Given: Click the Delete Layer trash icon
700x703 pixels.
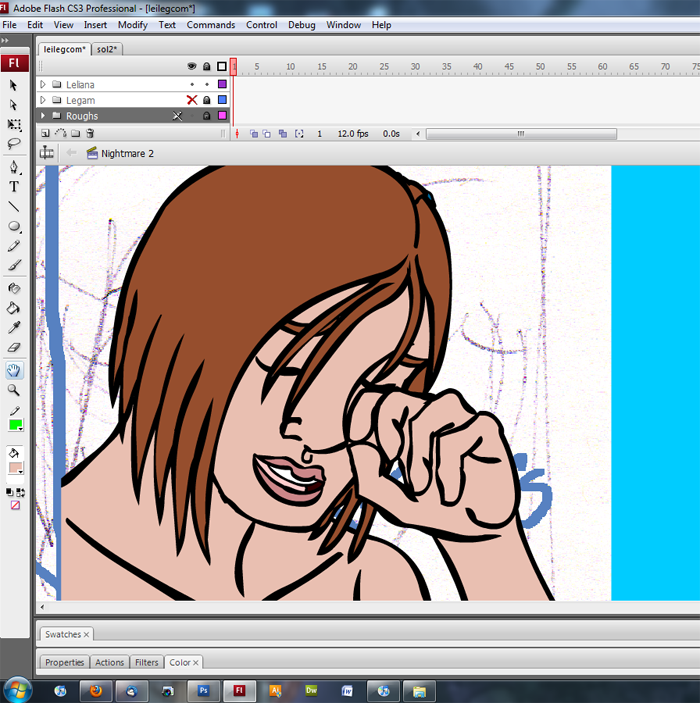Looking at the screenshot, I should pyautogui.click(x=90, y=133).
